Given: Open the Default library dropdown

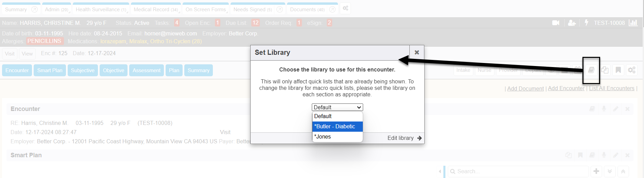Looking at the screenshot, I should [x=337, y=107].
